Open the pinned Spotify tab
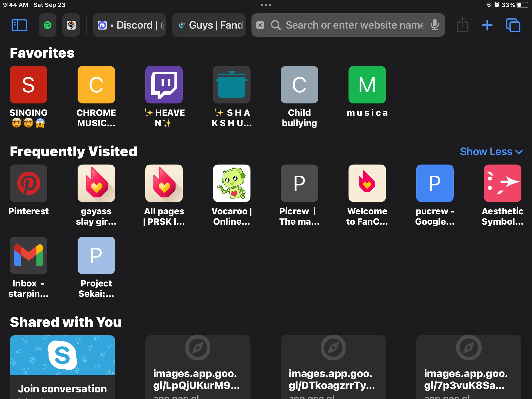Screen dimensions: 532x399 pos(48,25)
